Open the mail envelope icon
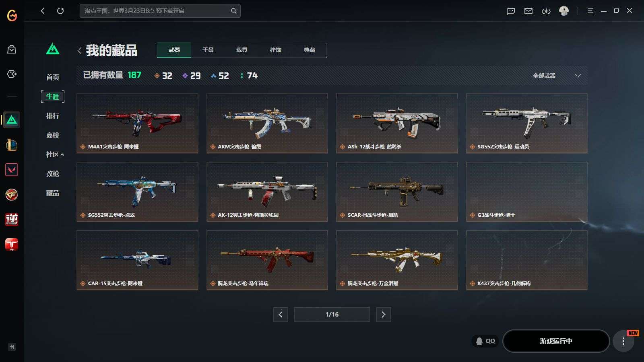 click(528, 11)
